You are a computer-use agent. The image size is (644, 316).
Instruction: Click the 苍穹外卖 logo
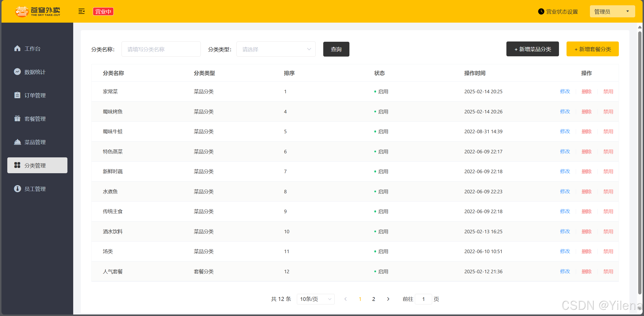[38, 11]
